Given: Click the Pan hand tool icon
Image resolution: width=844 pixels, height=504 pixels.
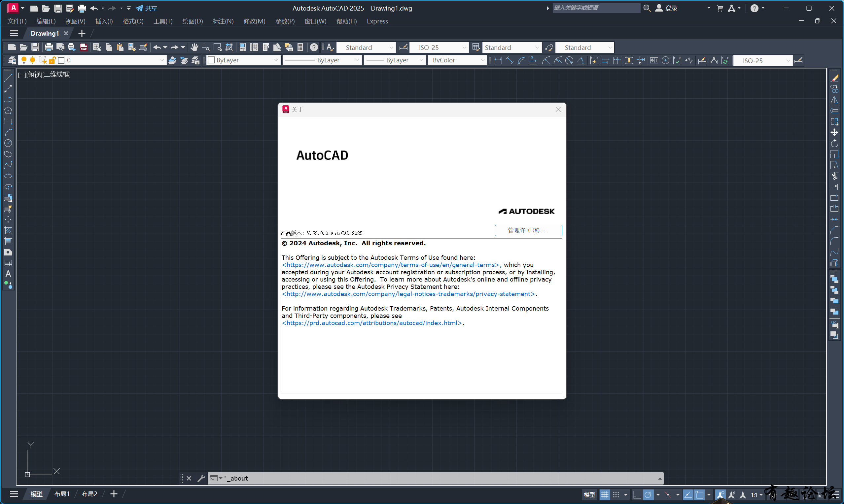Looking at the screenshot, I should [194, 47].
